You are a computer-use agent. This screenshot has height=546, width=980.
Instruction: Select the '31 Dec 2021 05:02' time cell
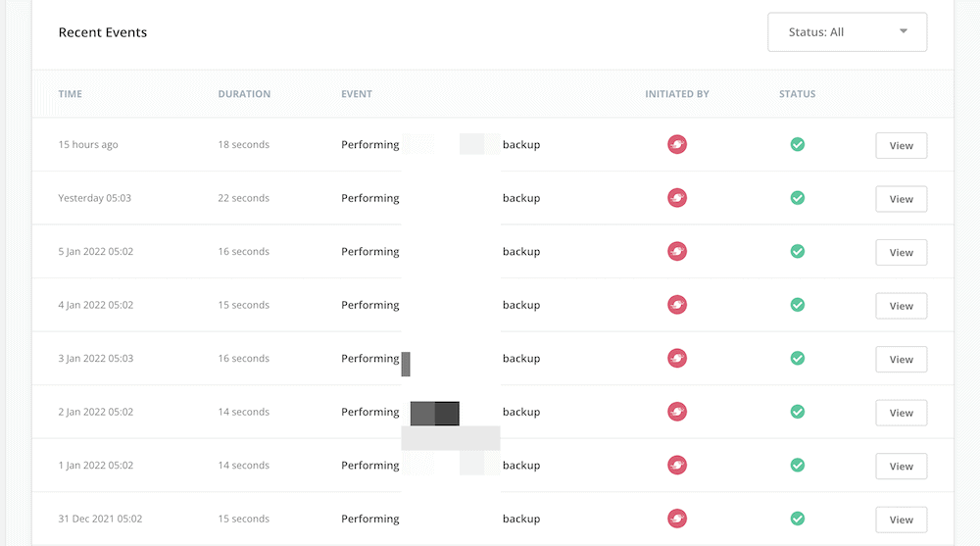pyautogui.click(x=100, y=519)
